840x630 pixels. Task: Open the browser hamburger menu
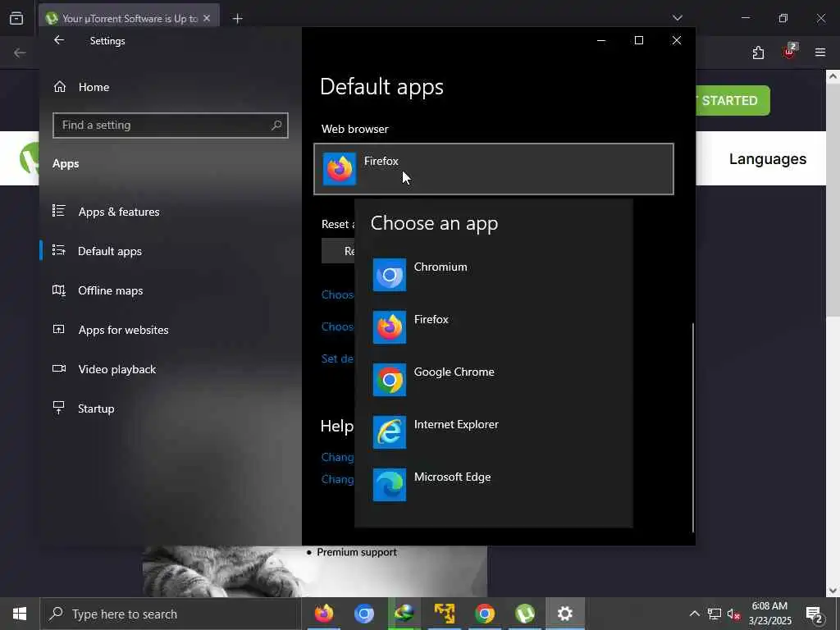820,52
